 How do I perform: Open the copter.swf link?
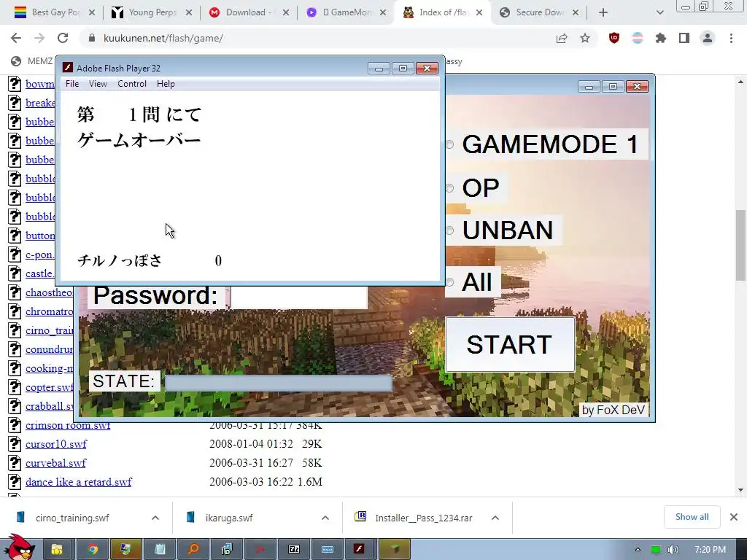[x=50, y=387]
